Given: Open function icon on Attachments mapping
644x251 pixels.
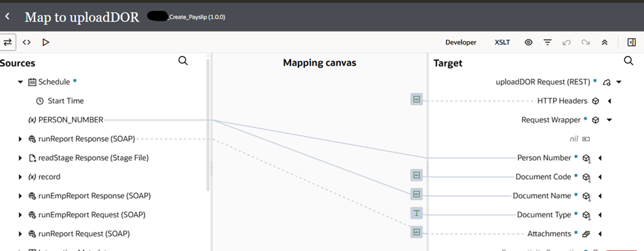Looking at the screenshot, I should (417, 232).
